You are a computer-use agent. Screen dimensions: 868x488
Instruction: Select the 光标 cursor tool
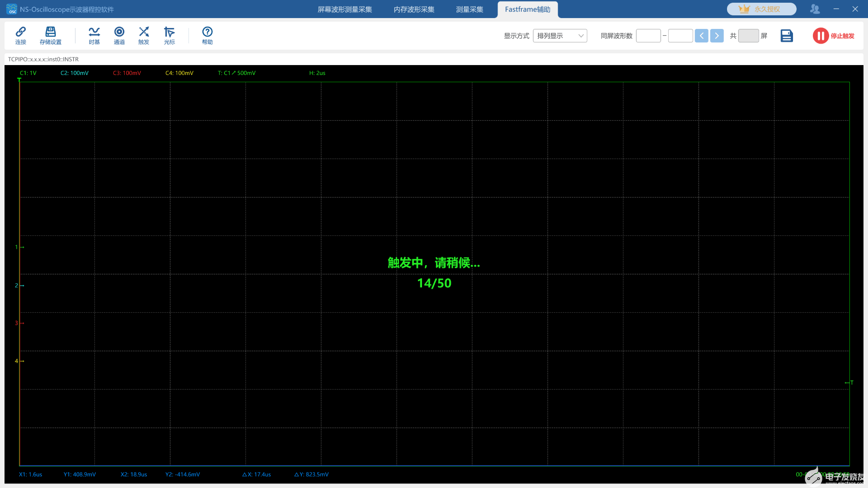(x=169, y=35)
